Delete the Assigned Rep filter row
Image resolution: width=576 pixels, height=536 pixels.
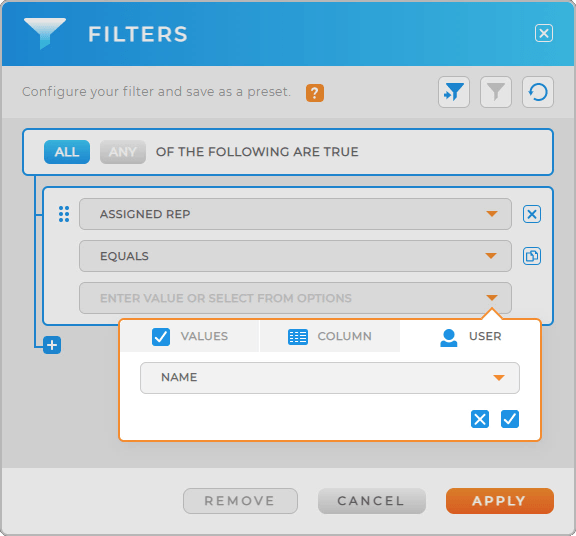click(x=532, y=214)
